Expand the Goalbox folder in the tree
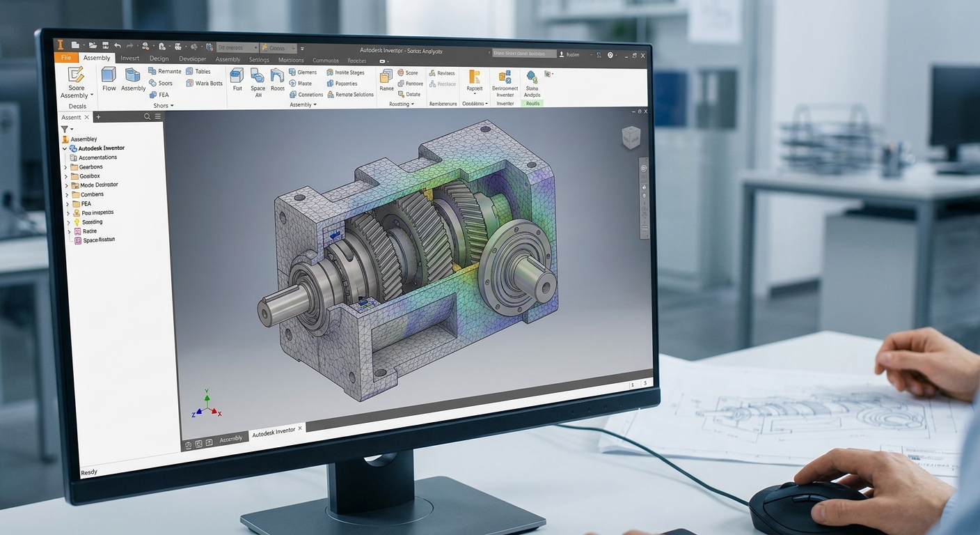This screenshot has height=535, width=980. pos(66,176)
